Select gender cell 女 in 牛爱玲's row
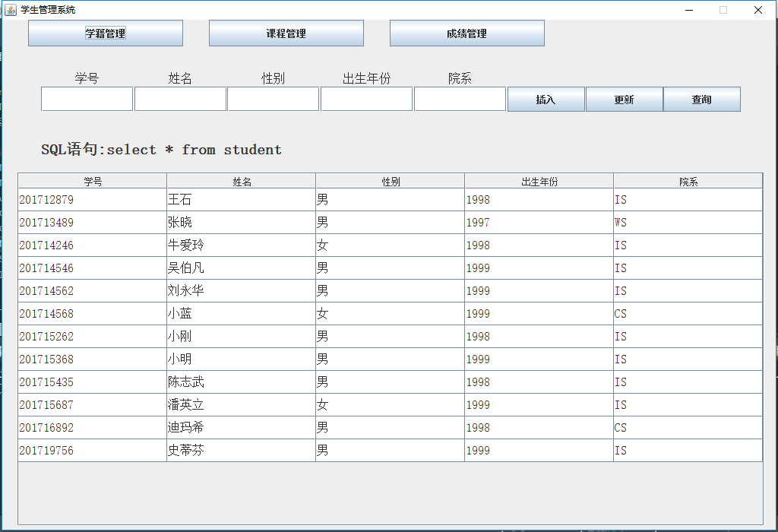Viewport: 778px width, 532px height. pos(390,245)
